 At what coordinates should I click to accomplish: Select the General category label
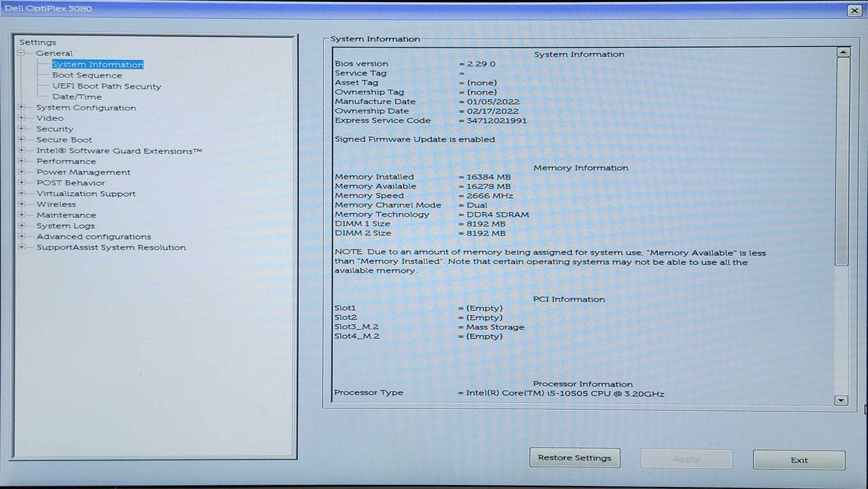[x=55, y=53]
